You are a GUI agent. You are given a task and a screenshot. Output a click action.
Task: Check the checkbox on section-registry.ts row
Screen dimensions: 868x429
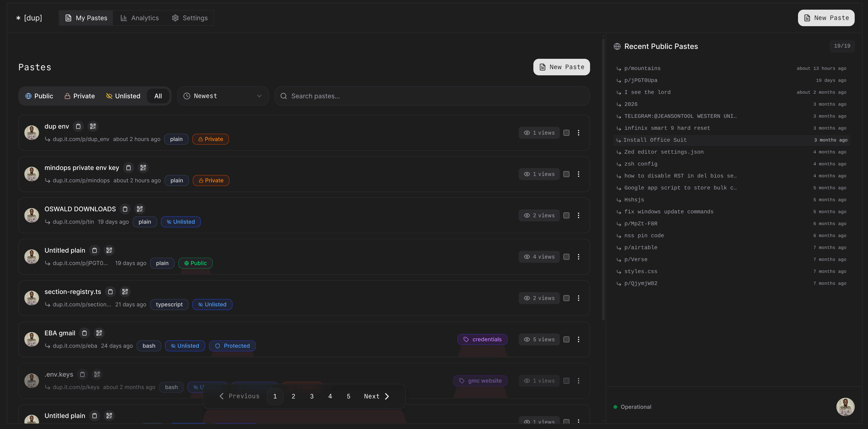566,298
